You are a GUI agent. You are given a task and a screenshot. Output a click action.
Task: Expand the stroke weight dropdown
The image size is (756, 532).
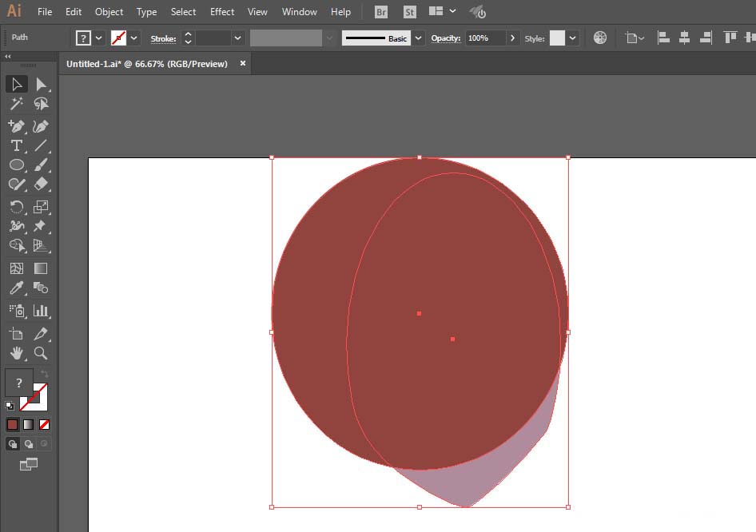click(237, 38)
